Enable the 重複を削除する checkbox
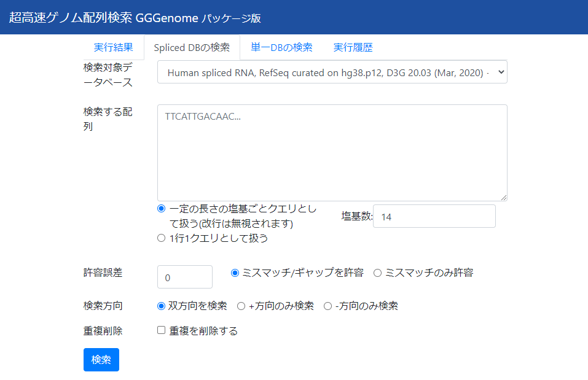Screen dimensions: 588x380 162,330
